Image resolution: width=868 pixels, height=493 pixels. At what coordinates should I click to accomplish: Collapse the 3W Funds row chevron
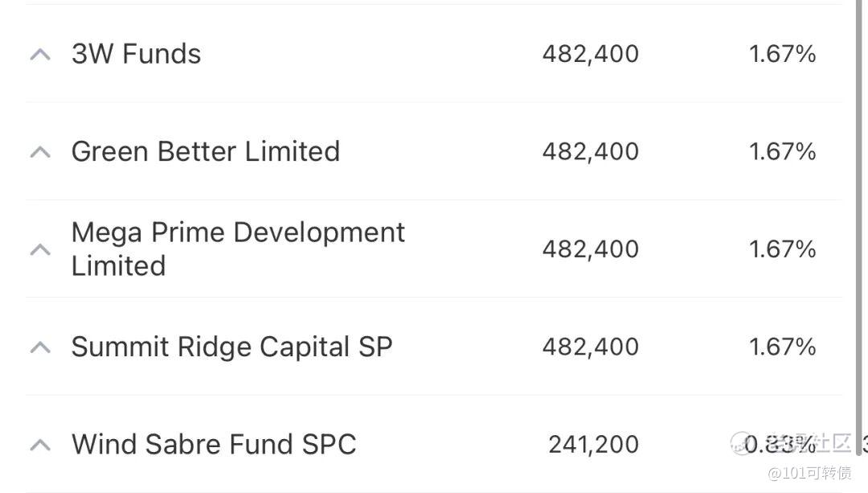[x=40, y=54]
